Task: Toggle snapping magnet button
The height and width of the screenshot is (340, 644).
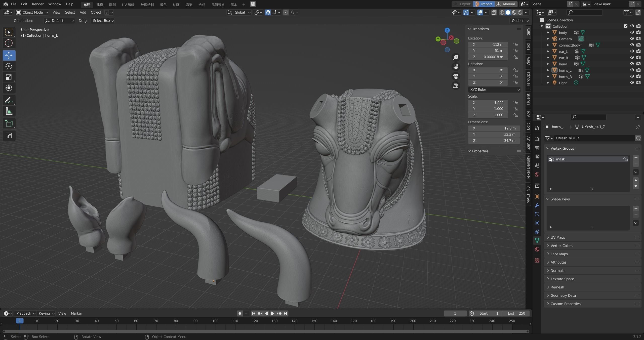Action: (x=268, y=12)
